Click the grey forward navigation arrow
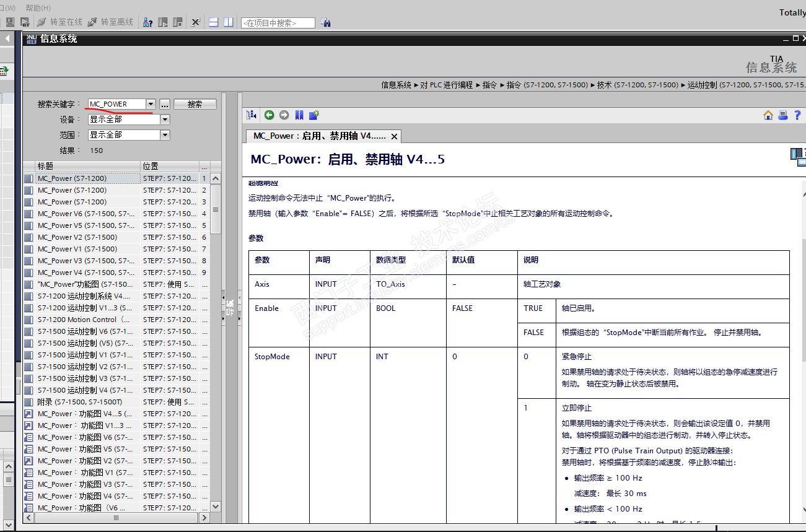806x532 pixels. (284, 115)
